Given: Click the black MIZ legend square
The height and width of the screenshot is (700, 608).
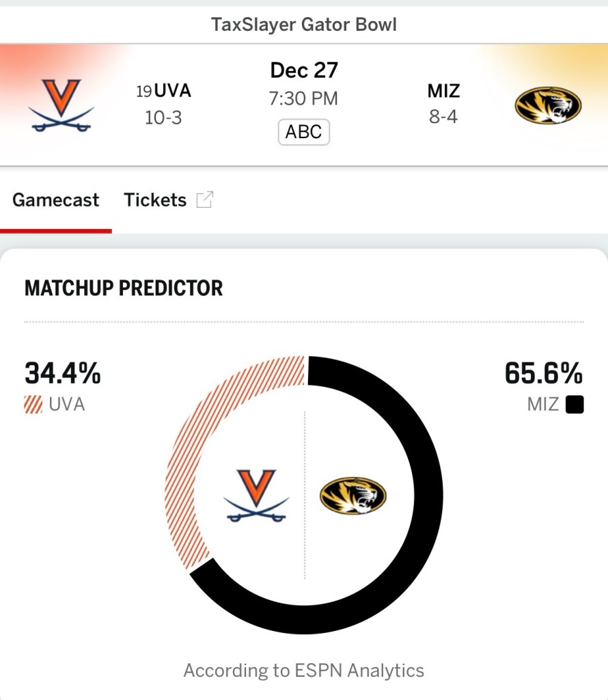Looking at the screenshot, I should (575, 405).
